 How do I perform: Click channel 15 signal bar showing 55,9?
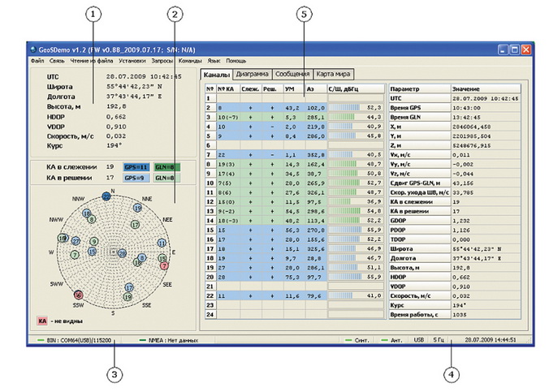click(356, 230)
